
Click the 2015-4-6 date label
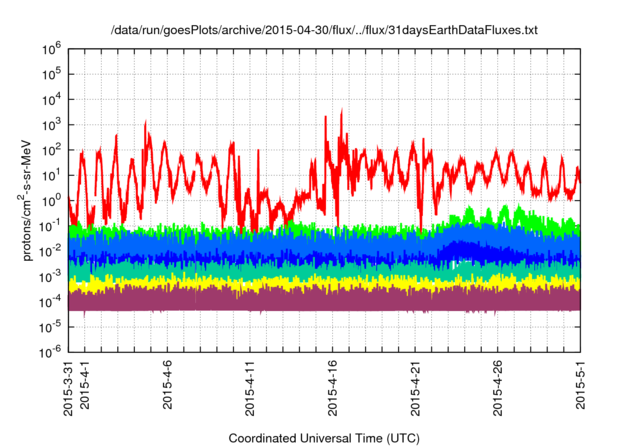[167, 384]
